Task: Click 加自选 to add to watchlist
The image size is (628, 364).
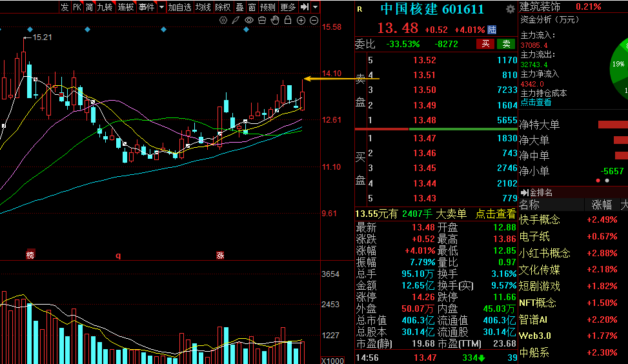Action: pyautogui.click(x=179, y=7)
